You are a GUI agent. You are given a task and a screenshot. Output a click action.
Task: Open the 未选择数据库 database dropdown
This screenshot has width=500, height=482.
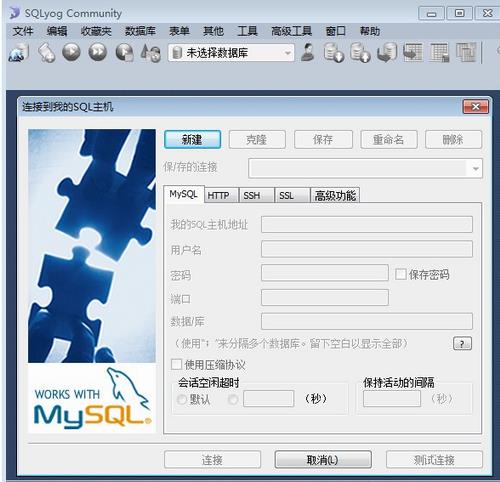(x=231, y=53)
